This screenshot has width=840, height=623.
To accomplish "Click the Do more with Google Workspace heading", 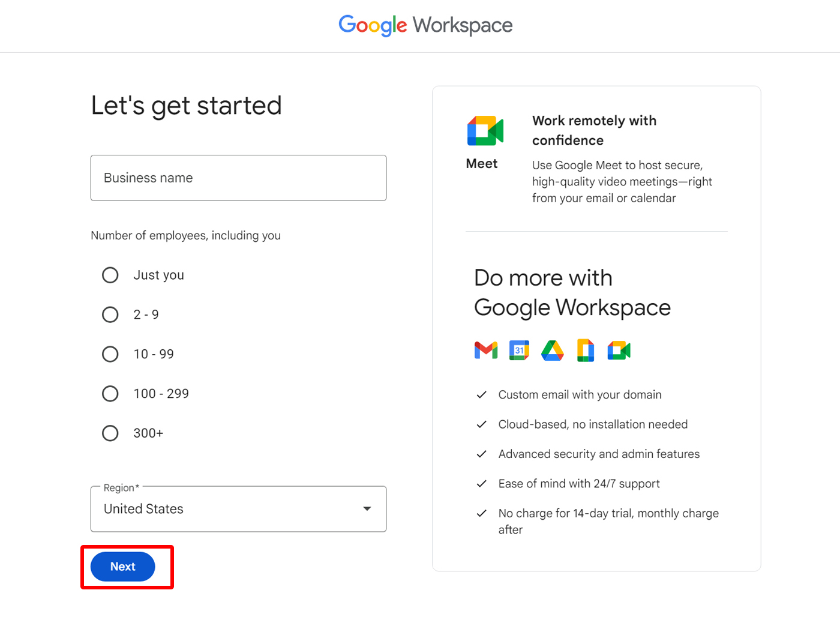I will coord(572,293).
